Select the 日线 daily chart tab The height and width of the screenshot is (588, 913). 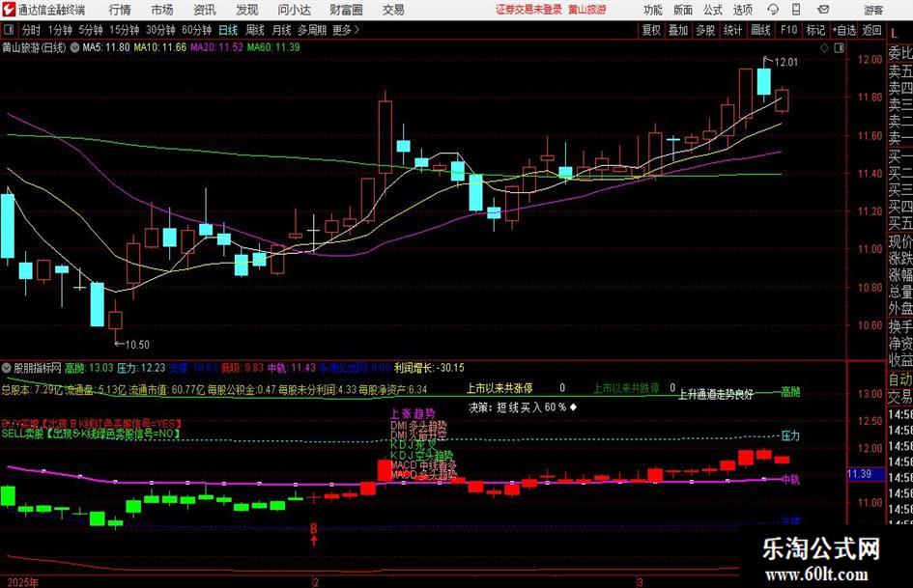coord(228,30)
